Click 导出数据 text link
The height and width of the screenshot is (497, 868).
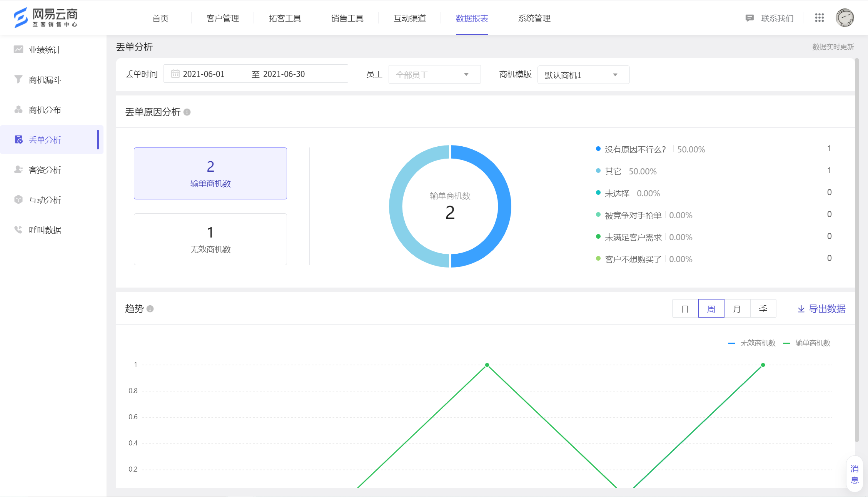827,309
